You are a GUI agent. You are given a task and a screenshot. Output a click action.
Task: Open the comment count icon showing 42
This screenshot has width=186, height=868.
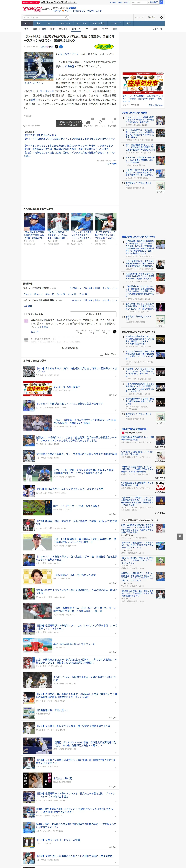pyautogui.click(x=43, y=47)
